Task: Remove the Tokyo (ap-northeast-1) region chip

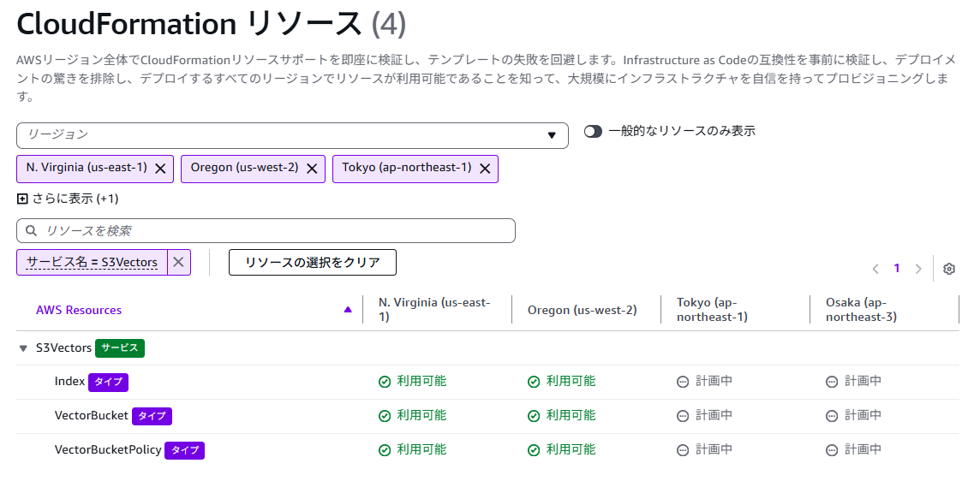Action: (x=484, y=169)
